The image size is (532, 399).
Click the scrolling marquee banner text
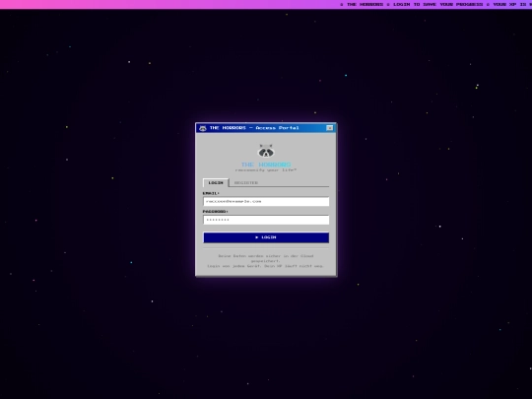(x=435, y=4)
